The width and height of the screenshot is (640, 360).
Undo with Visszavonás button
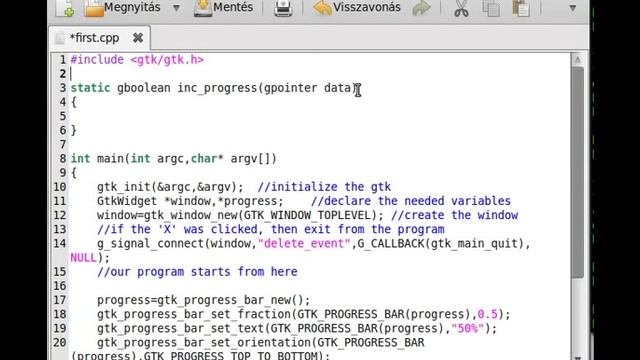tap(357, 7)
